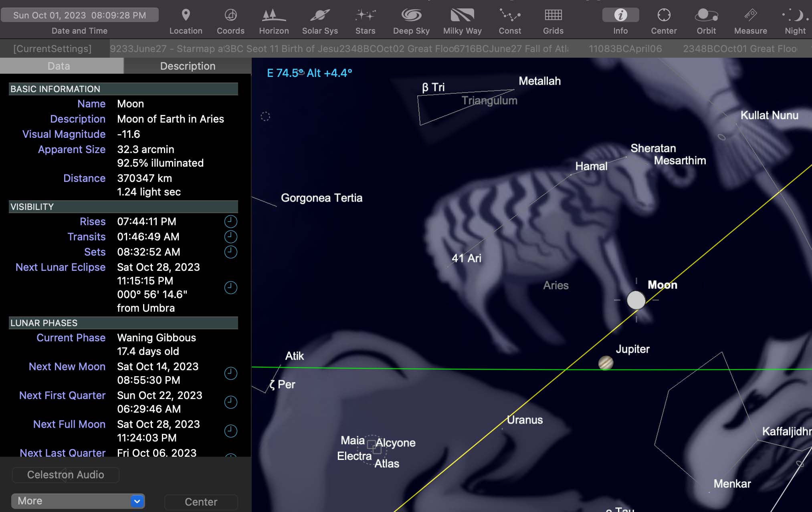The height and width of the screenshot is (512, 812).
Task: Click the 2348BCOct02 Great Flood preset tab
Action: coord(396,49)
